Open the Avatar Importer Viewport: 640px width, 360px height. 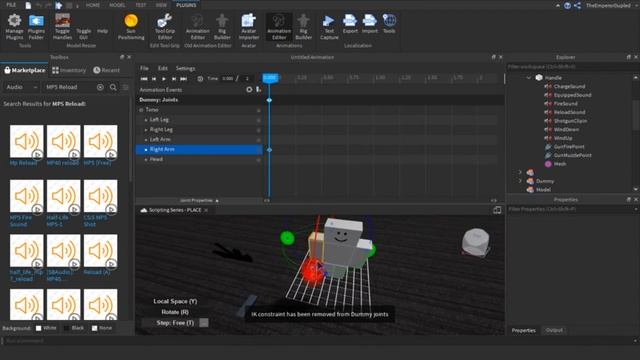click(249, 27)
